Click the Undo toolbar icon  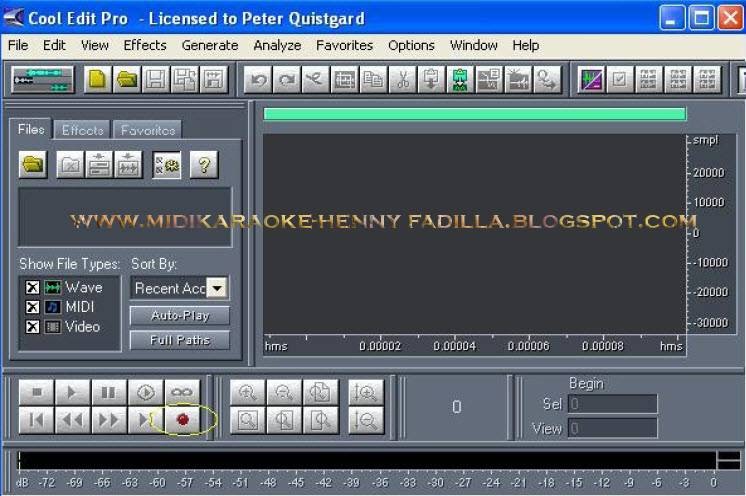pos(259,79)
